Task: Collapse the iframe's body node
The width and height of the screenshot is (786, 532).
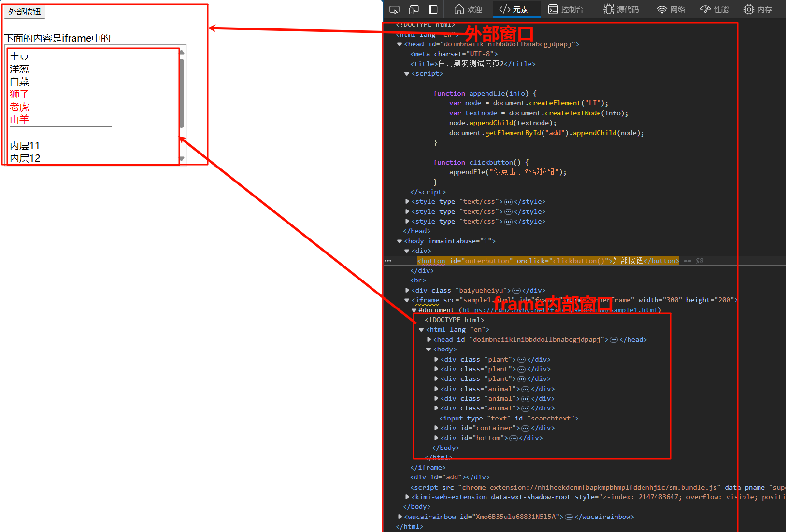Action: point(429,350)
